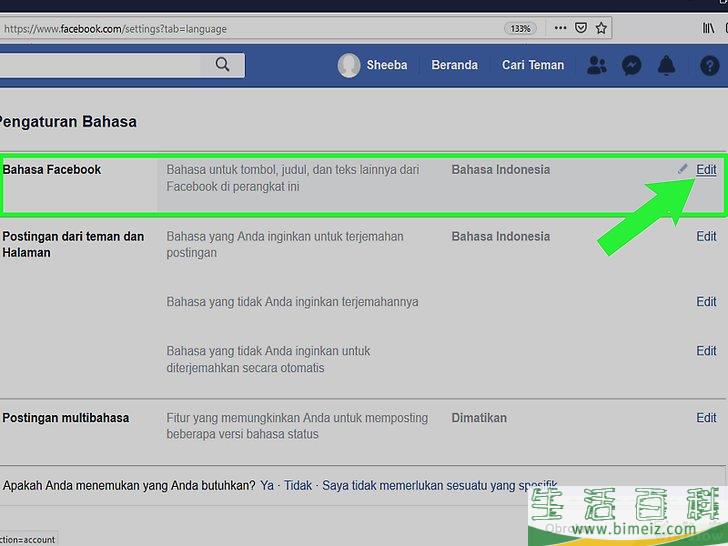728x546 pixels.
Task: Reset the 133% zoom level indicator
Action: [520, 29]
